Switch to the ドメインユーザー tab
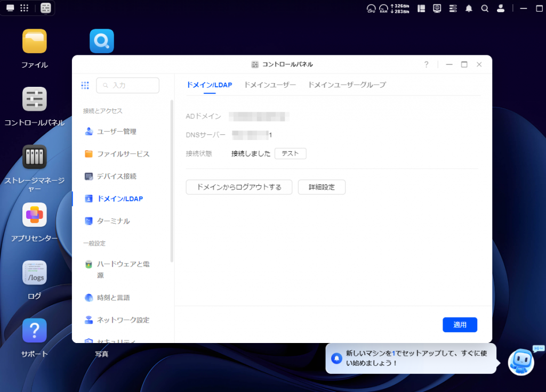546x392 pixels. [270, 85]
